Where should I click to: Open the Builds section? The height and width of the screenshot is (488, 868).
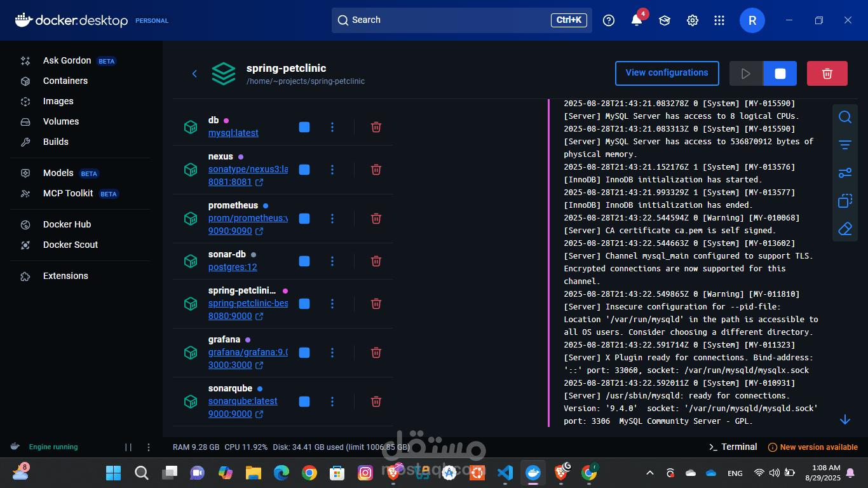(x=55, y=142)
